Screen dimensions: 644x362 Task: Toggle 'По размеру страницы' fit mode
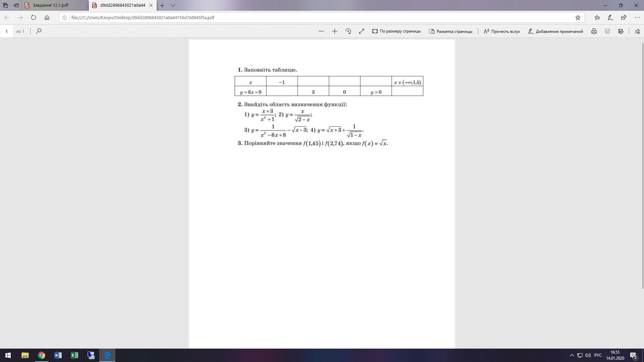396,31
